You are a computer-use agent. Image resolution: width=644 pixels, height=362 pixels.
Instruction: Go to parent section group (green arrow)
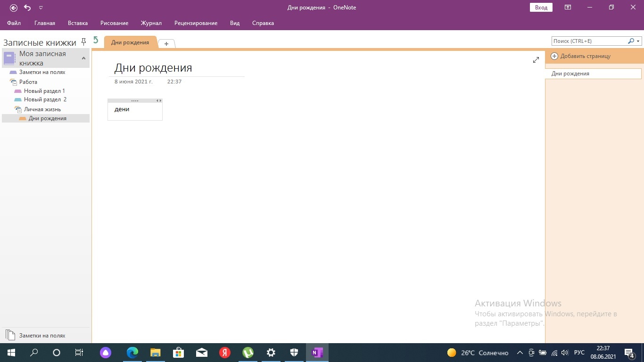96,40
